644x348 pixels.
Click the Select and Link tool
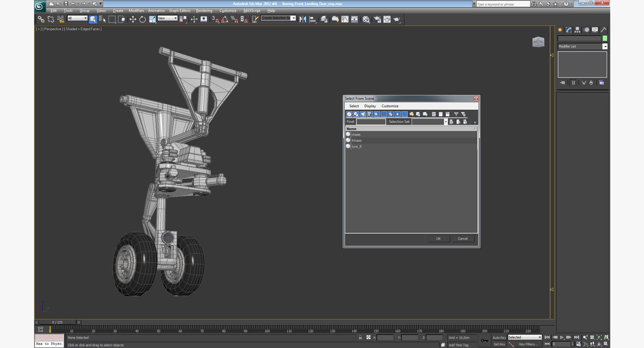coord(41,19)
